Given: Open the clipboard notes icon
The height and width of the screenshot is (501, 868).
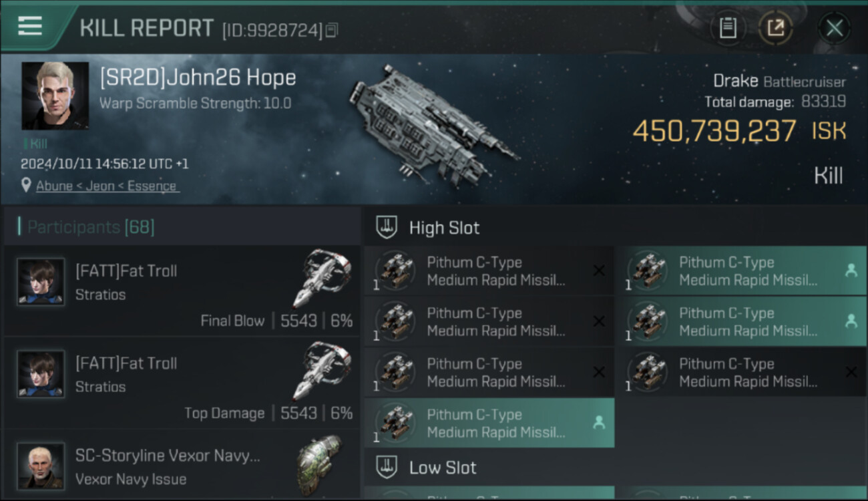Looking at the screenshot, I should pos(728,27).
